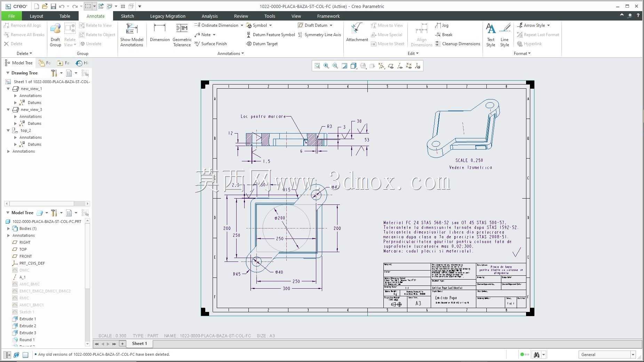Select the RIGHT datum plane
The width and height of the screenshot is (644, 362).
[x=21, y=242]
